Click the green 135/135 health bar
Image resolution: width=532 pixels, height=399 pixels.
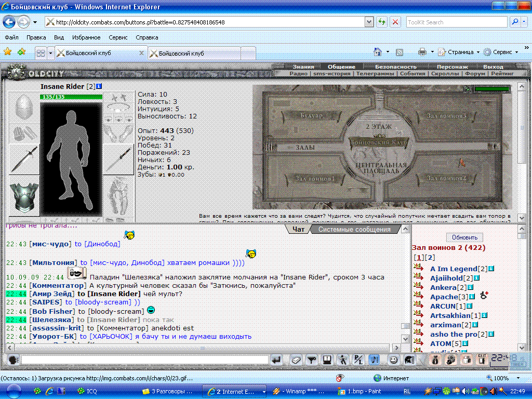coord(71,97)
